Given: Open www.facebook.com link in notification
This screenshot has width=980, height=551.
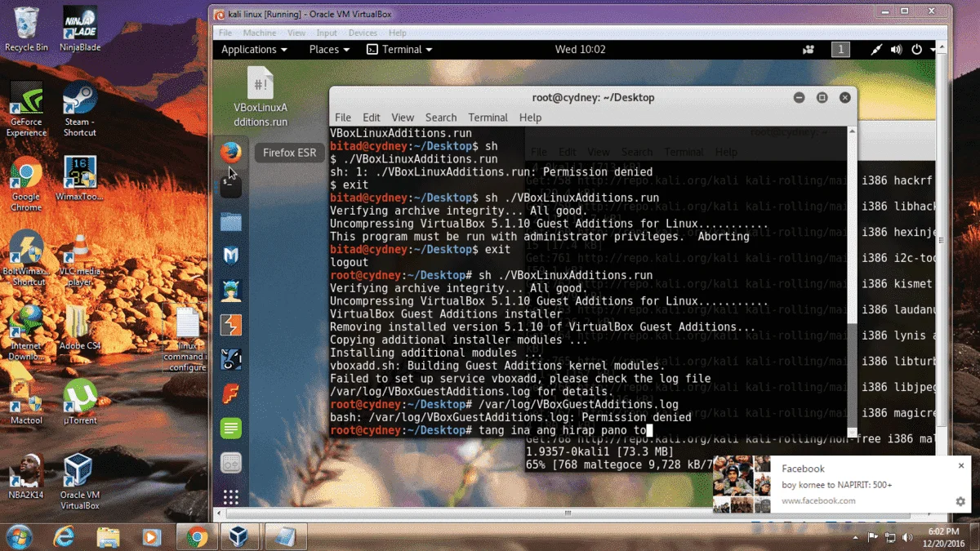Looking at the screenshot, I should coord(818,500).
